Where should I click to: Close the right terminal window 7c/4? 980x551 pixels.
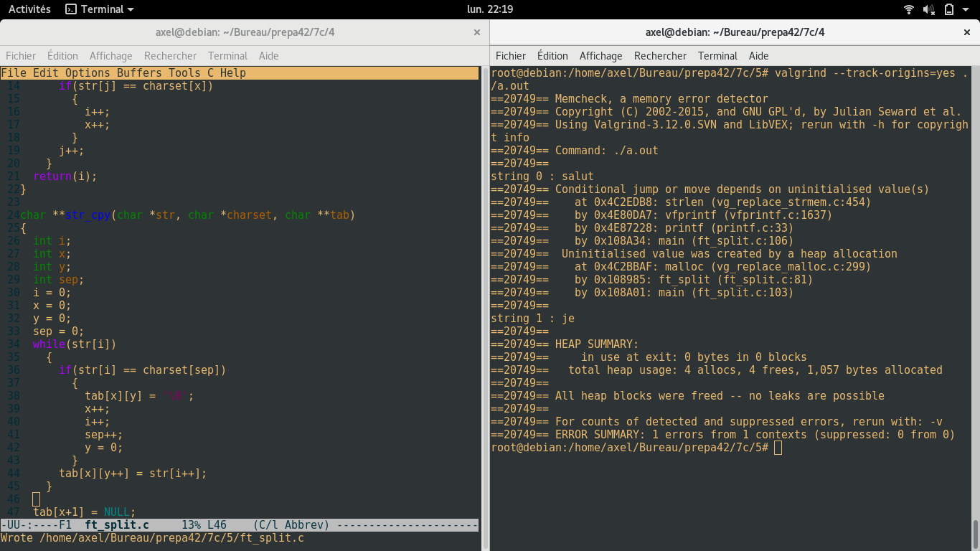(967, 32)
